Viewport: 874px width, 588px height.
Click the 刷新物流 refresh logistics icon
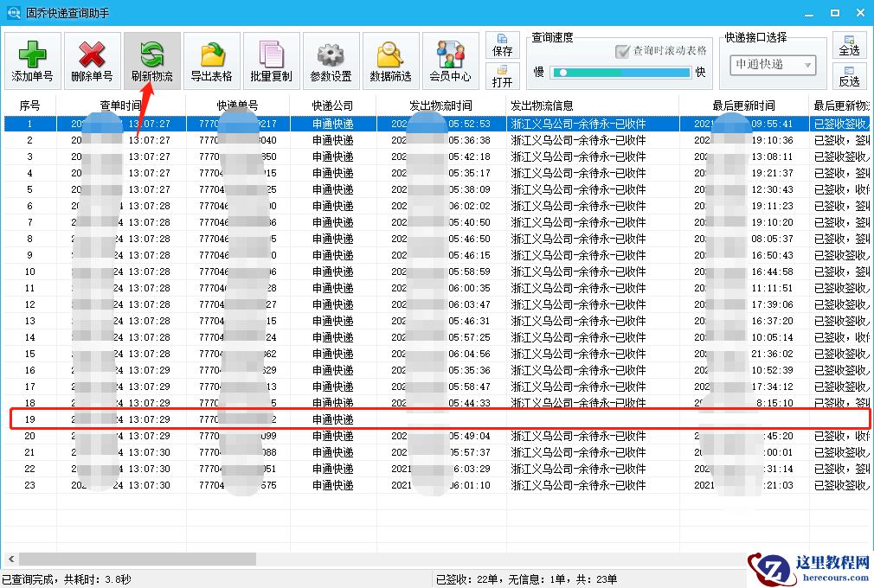pos(151,59)
